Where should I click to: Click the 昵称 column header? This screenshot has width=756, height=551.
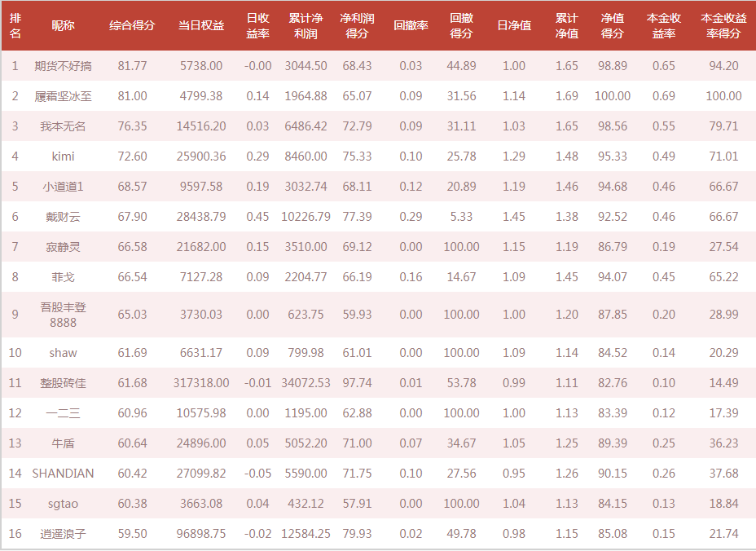point(64,25)
